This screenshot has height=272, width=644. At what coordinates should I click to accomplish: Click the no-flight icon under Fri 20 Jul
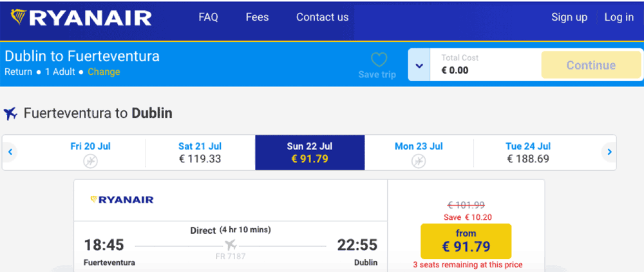pyautogui.click(x=90, y=161)
